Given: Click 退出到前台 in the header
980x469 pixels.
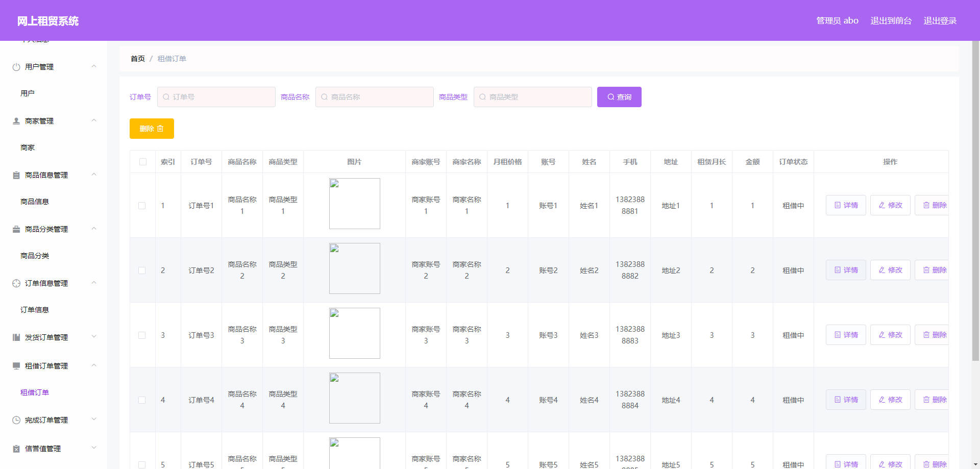Looking at the screenshot, I should [x=891, y=21].
